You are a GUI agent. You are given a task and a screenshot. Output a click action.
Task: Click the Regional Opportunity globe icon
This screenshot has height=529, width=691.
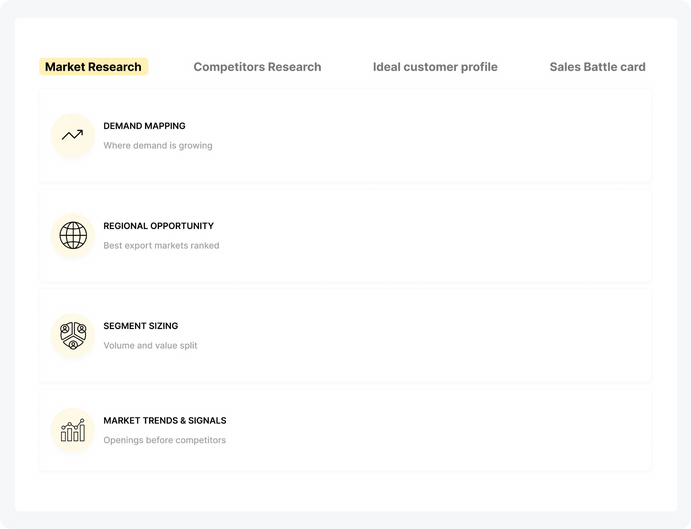click(x=73, y=235)
